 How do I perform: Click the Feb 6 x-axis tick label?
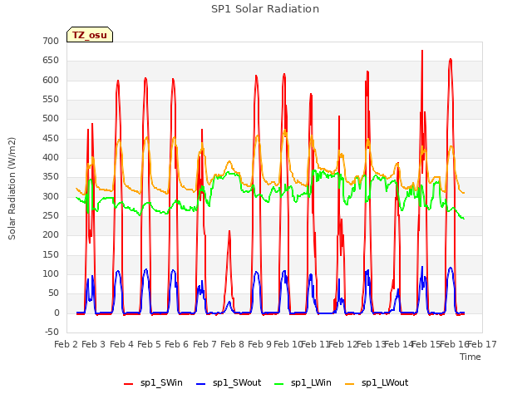(176, 344)
